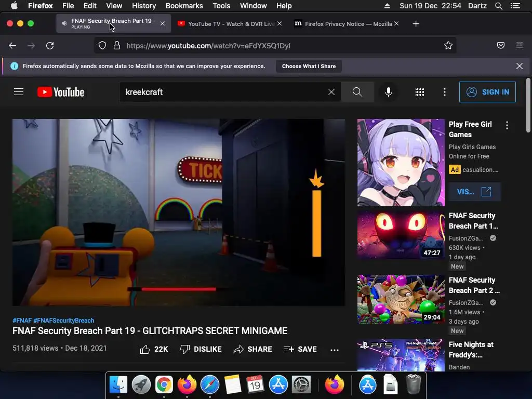View site security padlock info
Viewport: 532px width, 399px height.
[x=117, y=46]
